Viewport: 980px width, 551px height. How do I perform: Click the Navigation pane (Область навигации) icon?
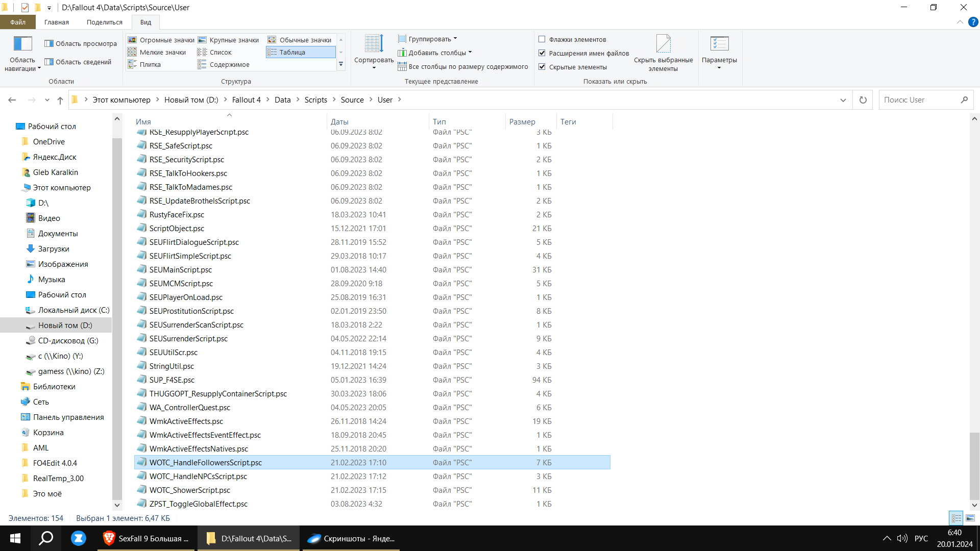[x=22, y=44]
